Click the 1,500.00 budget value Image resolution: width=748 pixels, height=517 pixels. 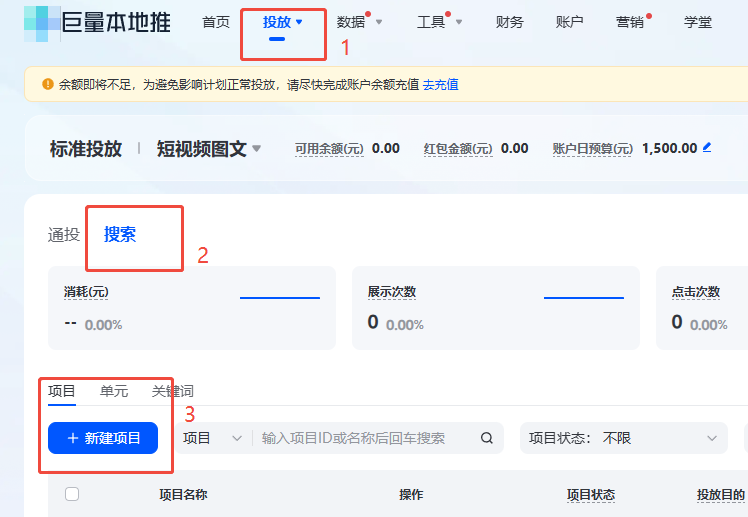click(x=670, y=148)
